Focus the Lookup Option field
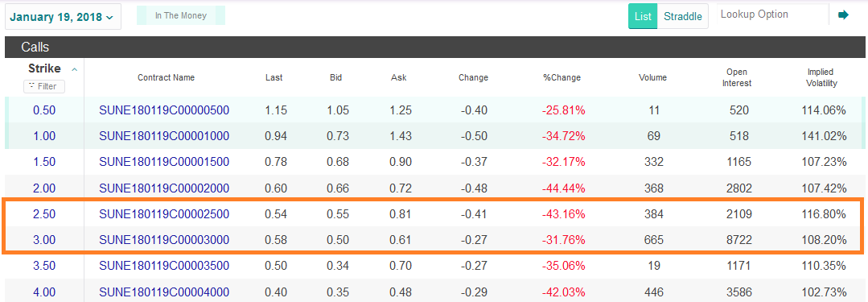The image size is (868, 302). point(772,14)
